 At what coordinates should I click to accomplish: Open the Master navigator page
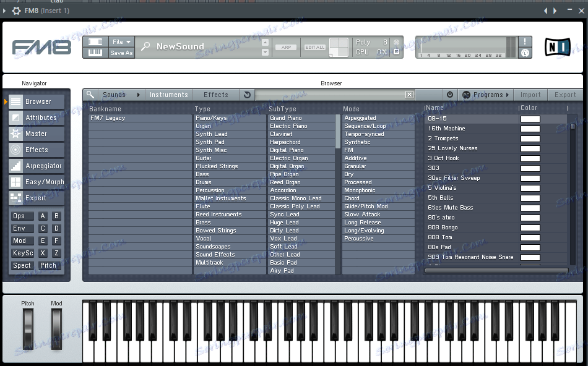(x=37, y=134)
